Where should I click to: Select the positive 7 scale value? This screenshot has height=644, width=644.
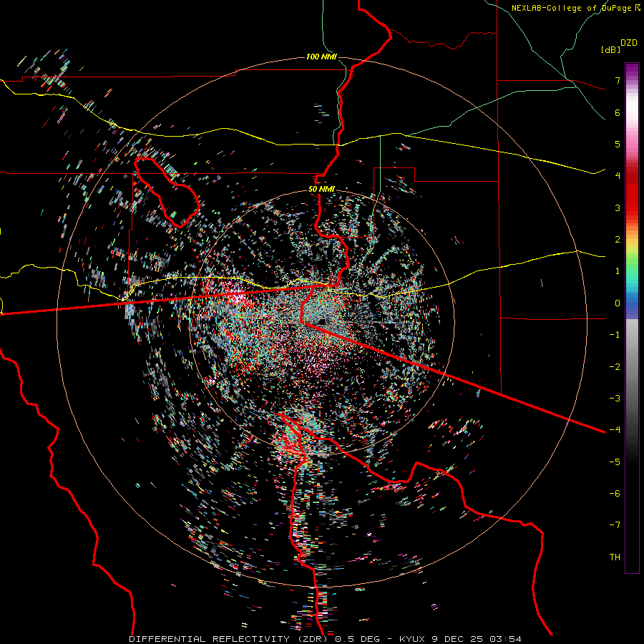tap(618, 80)
